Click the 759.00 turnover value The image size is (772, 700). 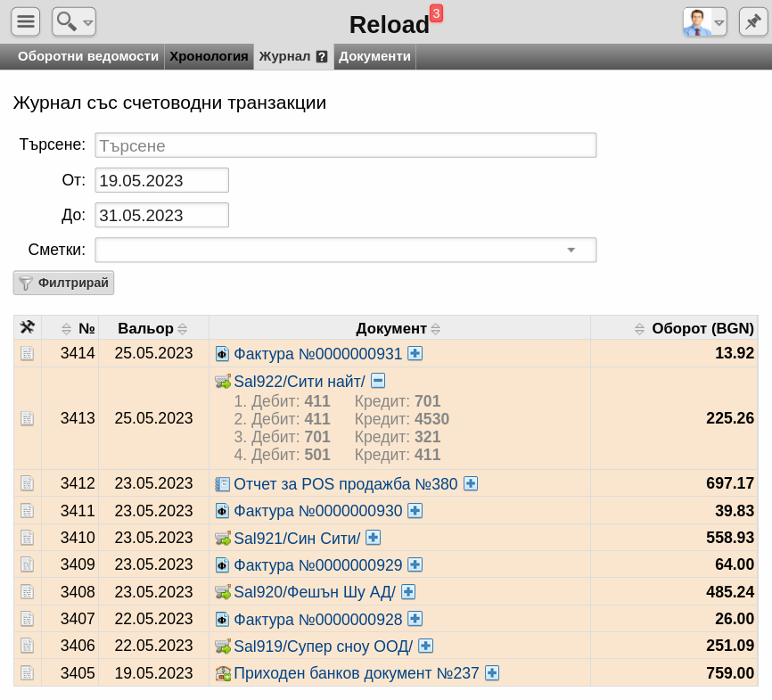pos(730,673)
